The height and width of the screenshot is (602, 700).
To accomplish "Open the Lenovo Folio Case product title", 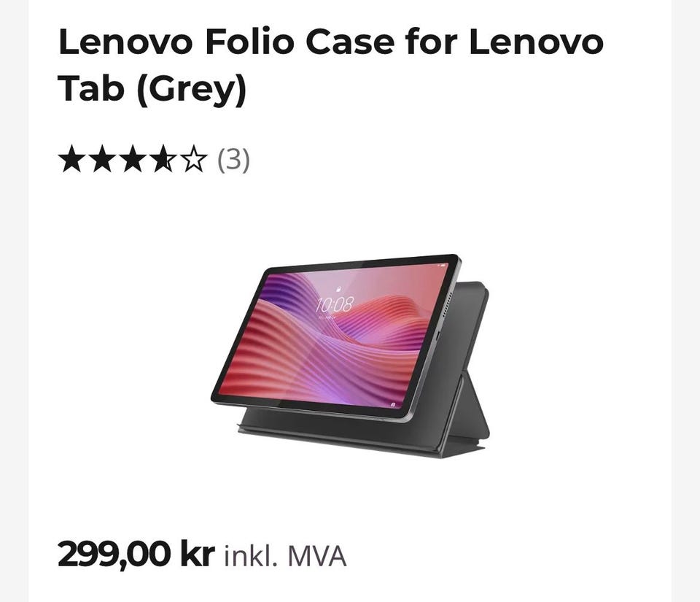I will click(x=331, y=65).
